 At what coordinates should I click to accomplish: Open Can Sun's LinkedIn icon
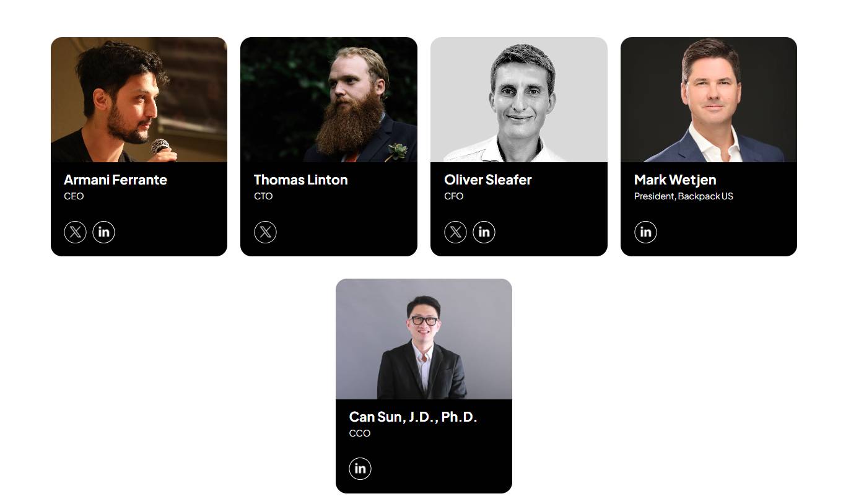pyautogui.click(x=360, y=469)
